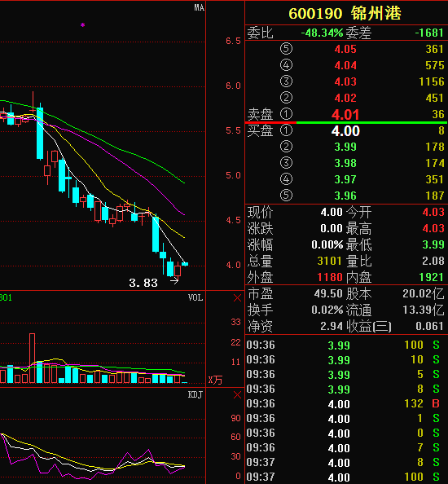The image size is (448, 484).
Task: Click the tallest red volume bar
Action: tap(32, 358)
